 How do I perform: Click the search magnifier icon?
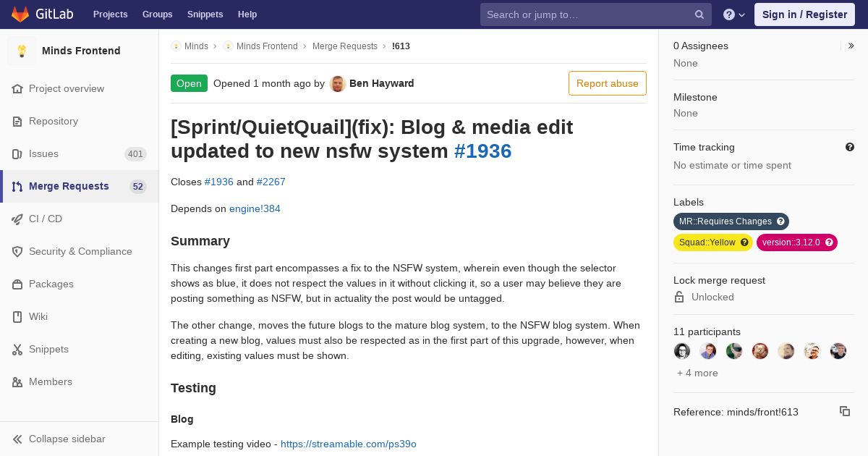click(699, 14)
